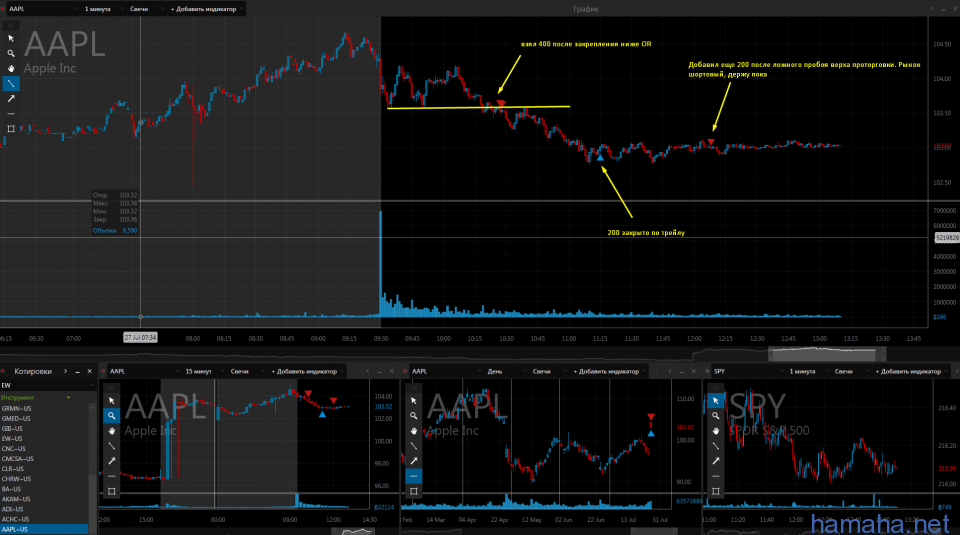Open the '15 минут' timeframe dropdown
This screenshot has height=535, width=960.
(203, 371)
